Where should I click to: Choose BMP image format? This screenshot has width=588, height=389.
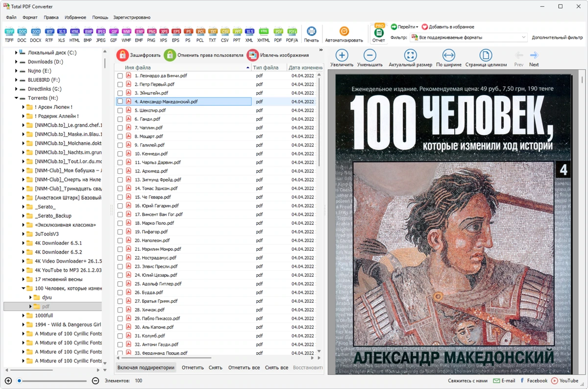click(x=88, y=34)
